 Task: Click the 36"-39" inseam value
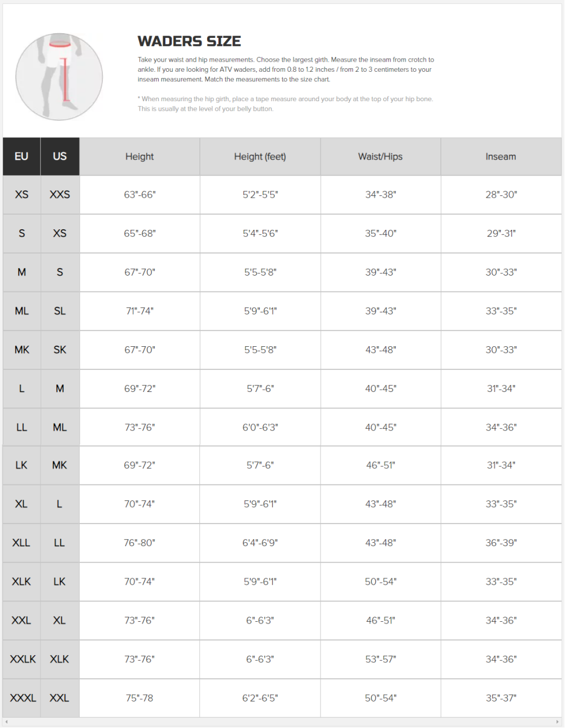tap(501, 543)
